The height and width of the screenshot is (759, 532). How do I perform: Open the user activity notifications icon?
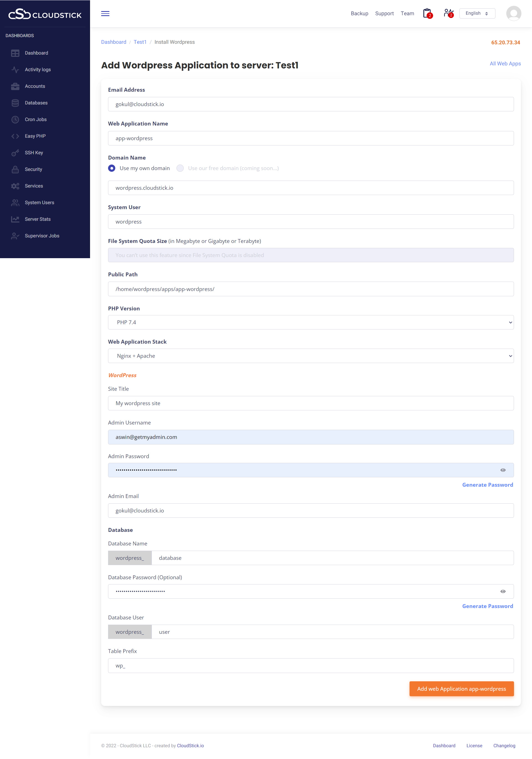[448, 13]
